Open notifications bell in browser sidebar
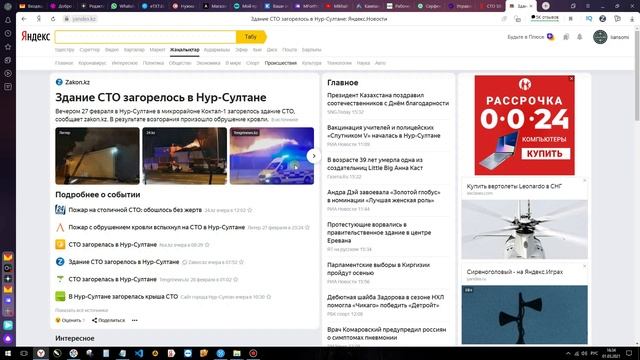 (8, 20)
